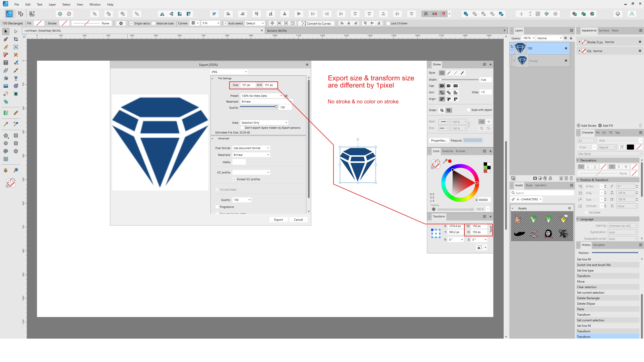This screenshot has width=644, height=362.
Task: Select the Artistic Text tool
Action: (x=16, y=47)
